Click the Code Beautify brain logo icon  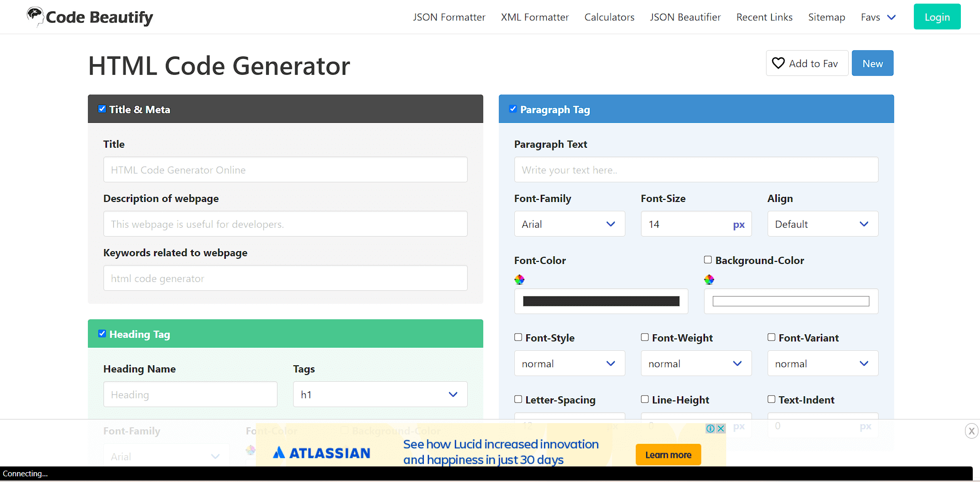34,16
